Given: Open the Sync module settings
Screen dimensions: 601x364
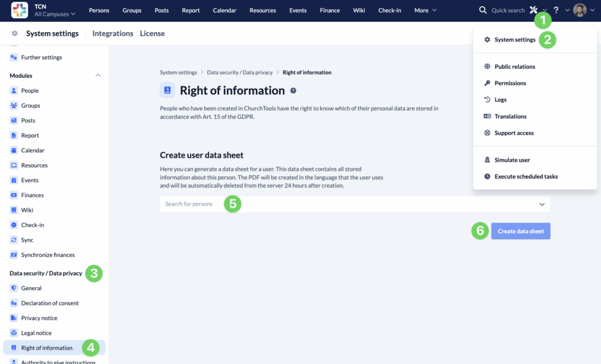Looking at the screenshot, I should pos(13,240).
